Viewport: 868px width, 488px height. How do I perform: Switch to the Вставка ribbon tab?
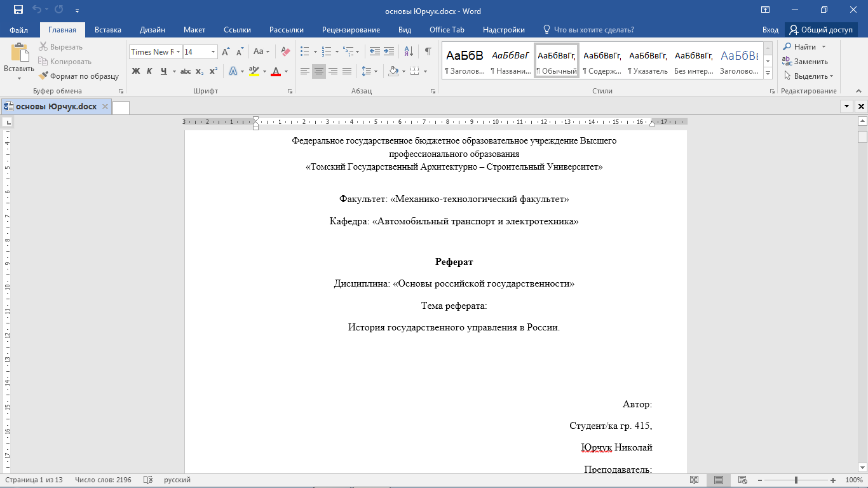pyautogui.click(x=108, y=30)
